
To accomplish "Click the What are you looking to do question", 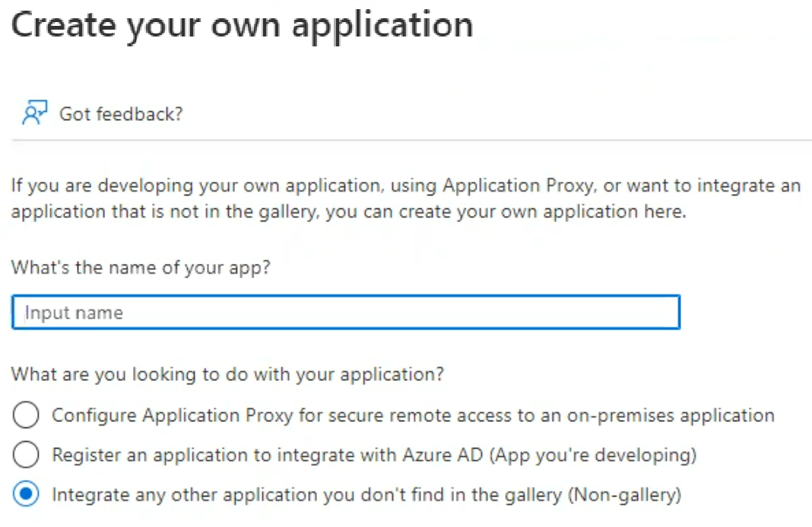I will point(227,374).
